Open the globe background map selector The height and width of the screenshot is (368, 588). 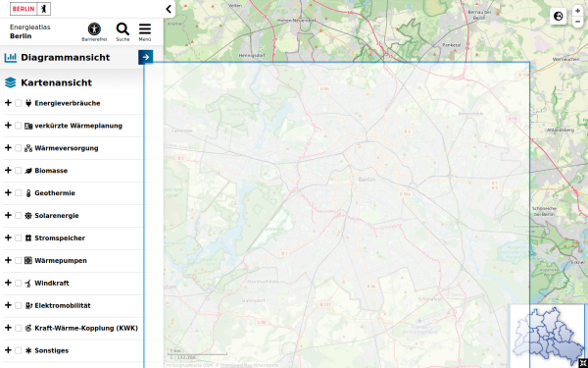point(558,16)
